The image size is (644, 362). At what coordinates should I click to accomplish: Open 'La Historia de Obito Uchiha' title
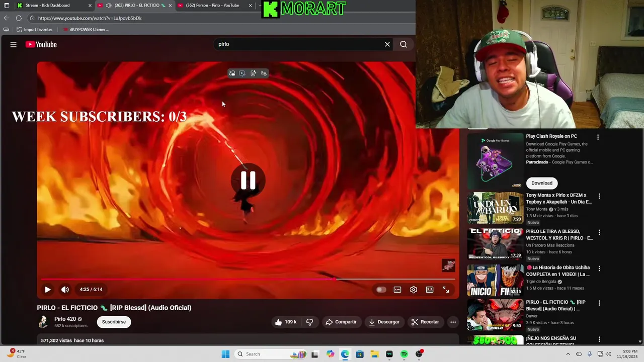[x=558, y=271]
